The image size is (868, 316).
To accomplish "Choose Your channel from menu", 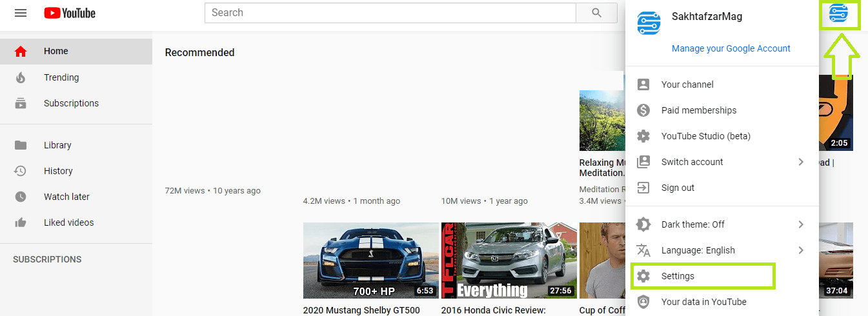I will click(x=687, y=84).
